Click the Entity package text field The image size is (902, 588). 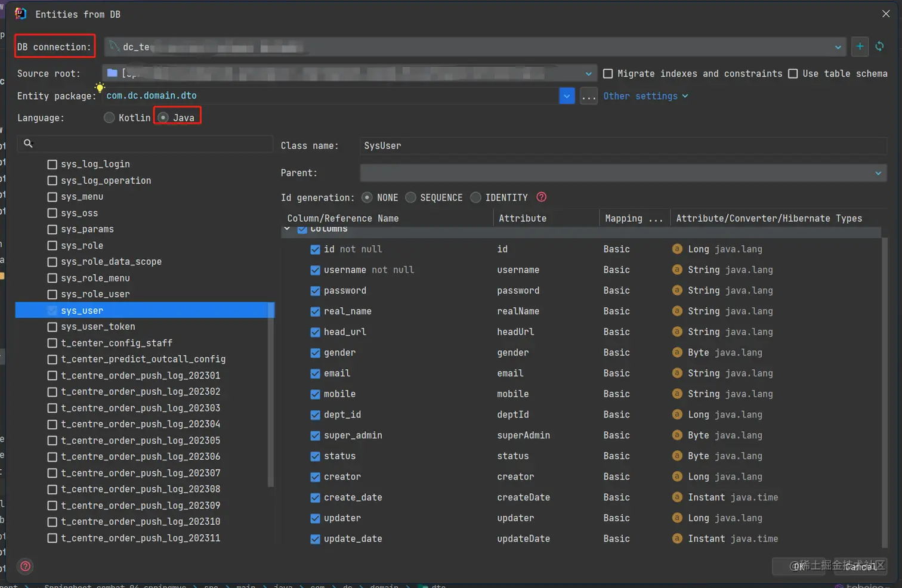coord(331,95)
